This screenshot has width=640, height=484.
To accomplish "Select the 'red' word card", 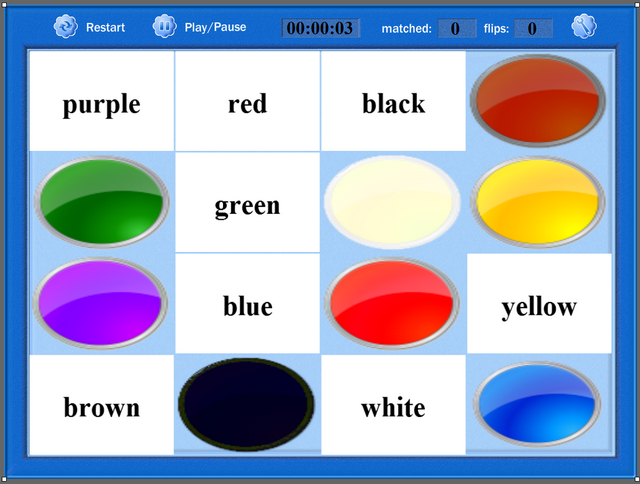I will click(247, 102).
